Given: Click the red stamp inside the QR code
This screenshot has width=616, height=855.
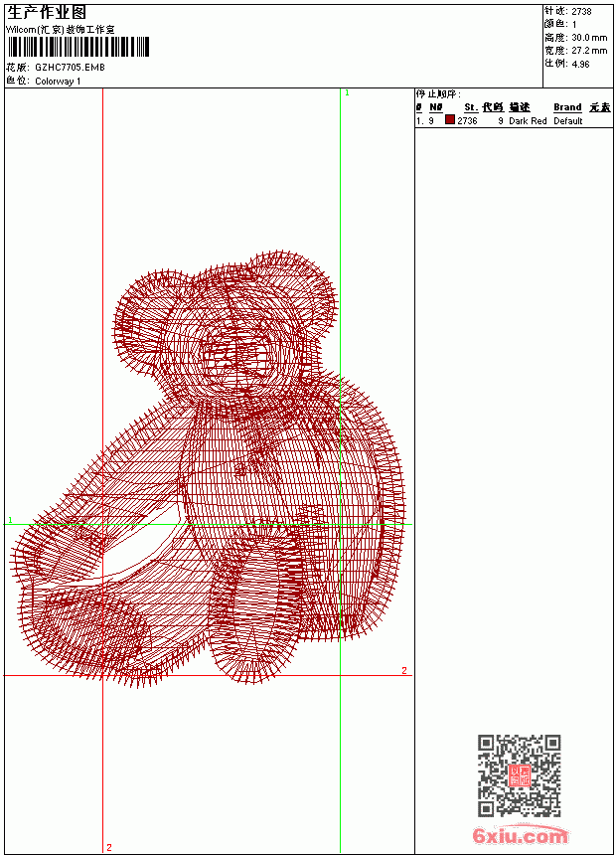Looking at the screenshot, I should click(x=520, y=775).
